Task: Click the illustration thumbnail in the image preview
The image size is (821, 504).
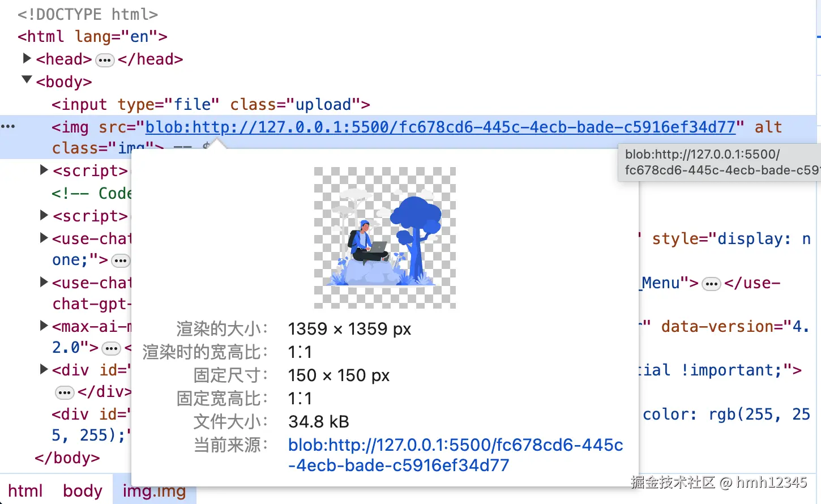Action: click(x=385, y=238)
